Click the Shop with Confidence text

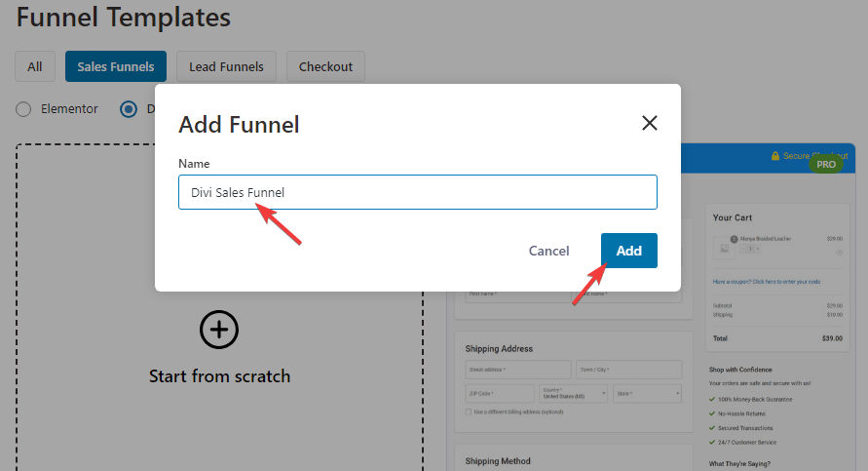[x=740, y=370]
